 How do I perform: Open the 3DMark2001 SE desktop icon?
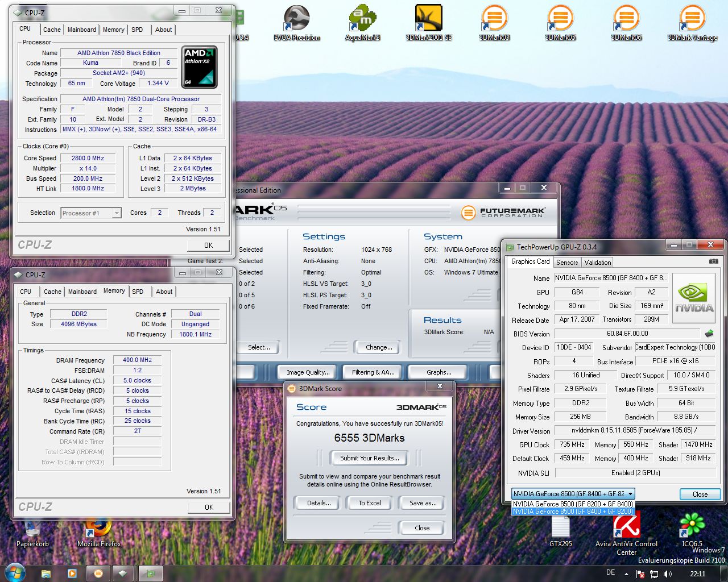428,24
